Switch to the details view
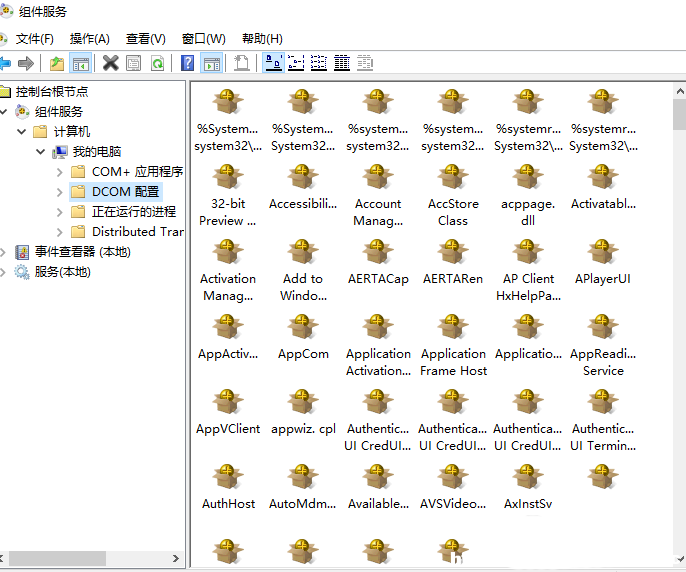This screenshot has width=686, height=572. coord(342,63)
